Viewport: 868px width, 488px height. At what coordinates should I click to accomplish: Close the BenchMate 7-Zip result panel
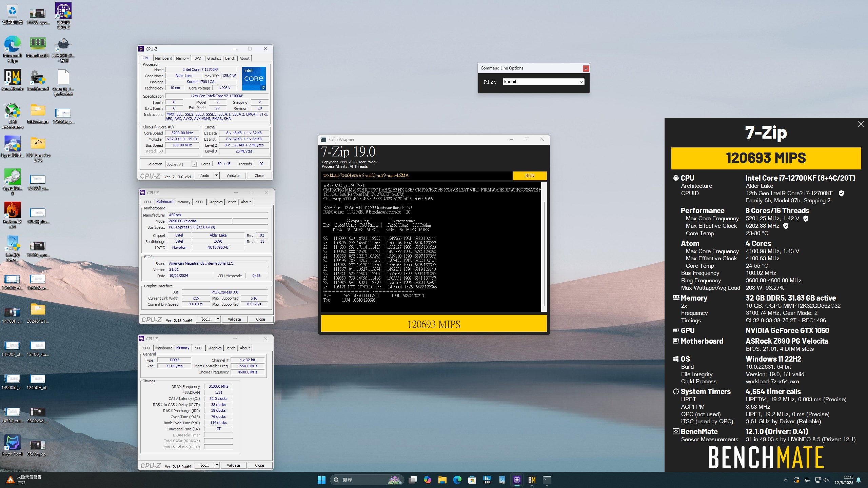pyautogui.click(x=861, y=124)
